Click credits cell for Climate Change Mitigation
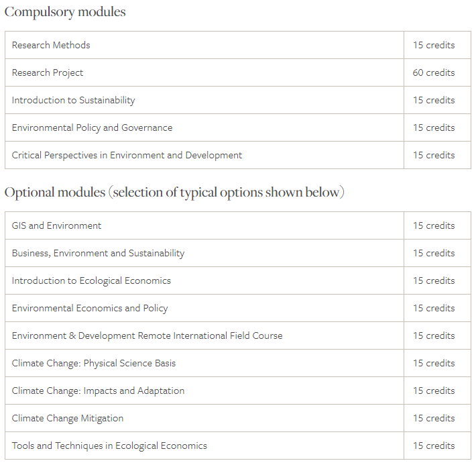This screenshot has width=476, height=465. tap(434, 418)
